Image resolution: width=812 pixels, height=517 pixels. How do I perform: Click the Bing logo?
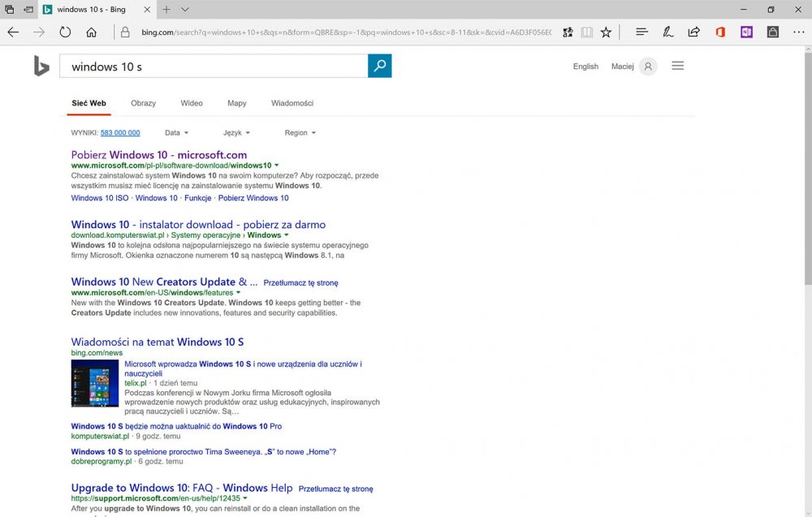pos(41,66)
